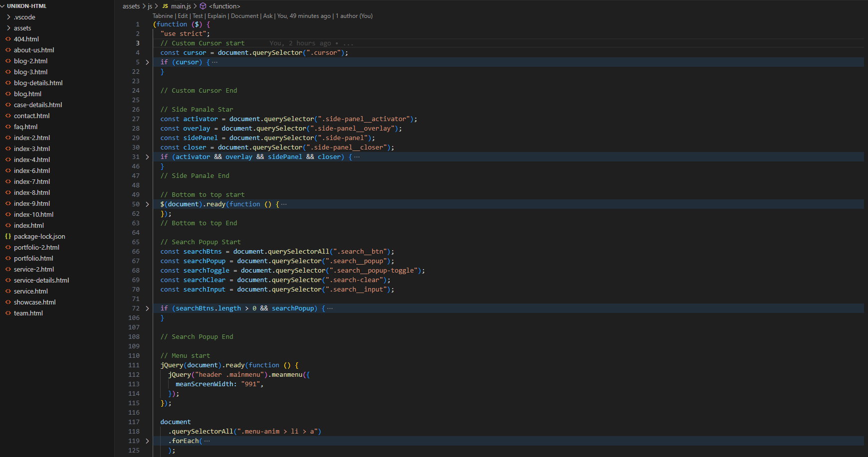Image resolution: width=868 pixels, height=457 pixels.
Task: Click line number 111 in the gutter
Action: pyautogui.click(x=134, y=365)
